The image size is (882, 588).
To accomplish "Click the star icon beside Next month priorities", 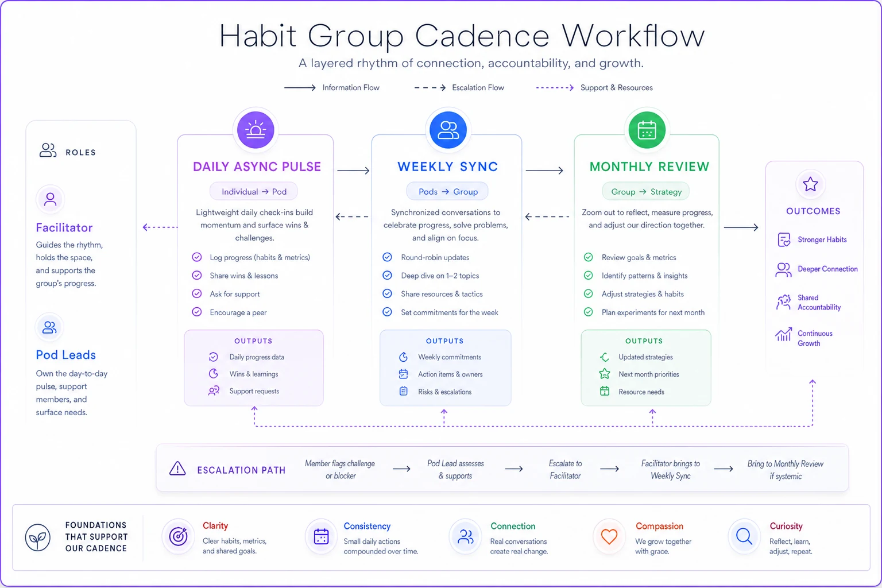I will (605, 374).
